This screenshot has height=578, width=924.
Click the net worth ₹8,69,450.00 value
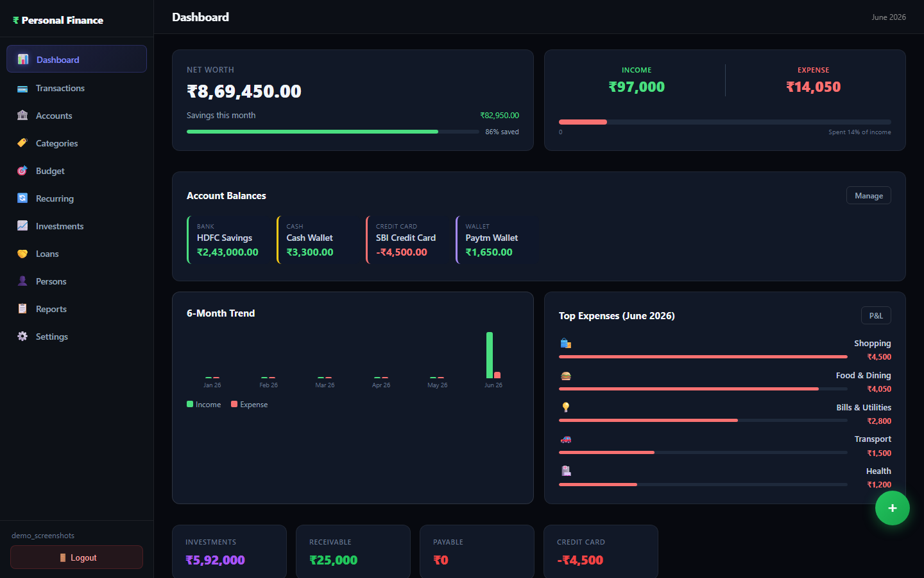point(244,91)
